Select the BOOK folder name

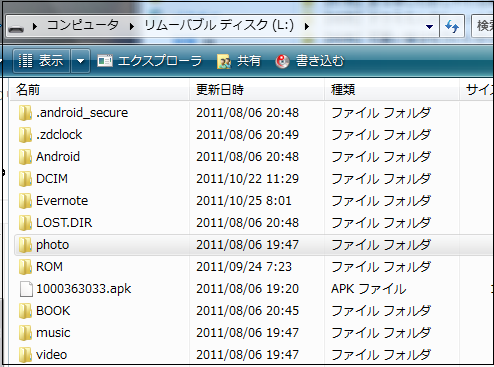pyautogui.click(x=53, y=311)
